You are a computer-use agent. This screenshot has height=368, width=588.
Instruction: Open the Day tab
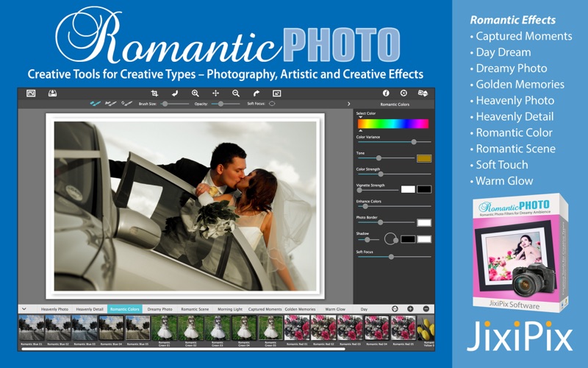click(x=364, y=309)
